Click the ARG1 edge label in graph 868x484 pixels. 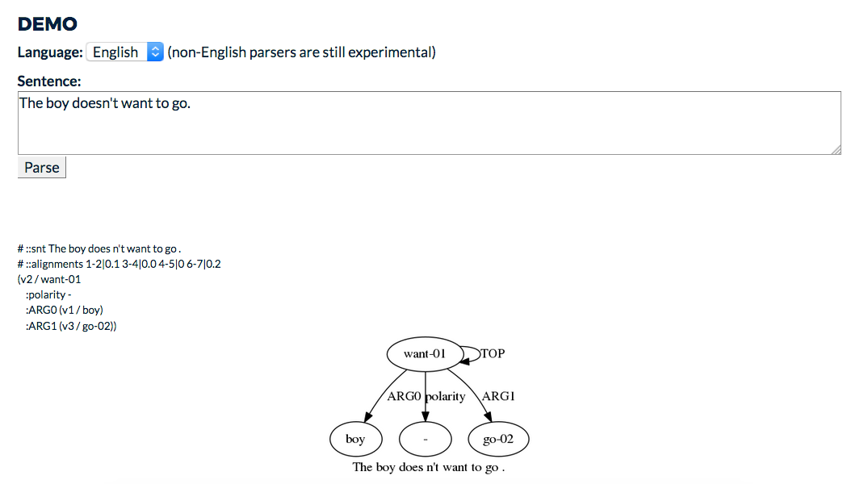(498, 396)
